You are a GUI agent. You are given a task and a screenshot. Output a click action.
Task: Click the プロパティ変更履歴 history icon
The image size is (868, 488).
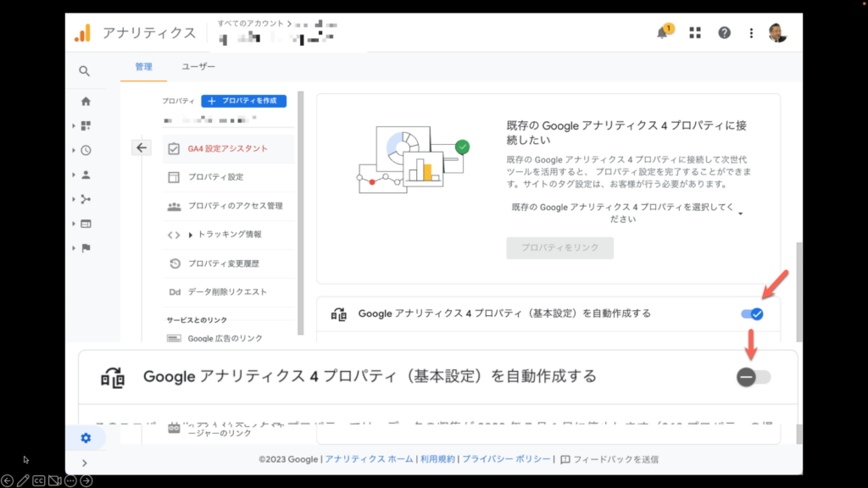point(175,263)
